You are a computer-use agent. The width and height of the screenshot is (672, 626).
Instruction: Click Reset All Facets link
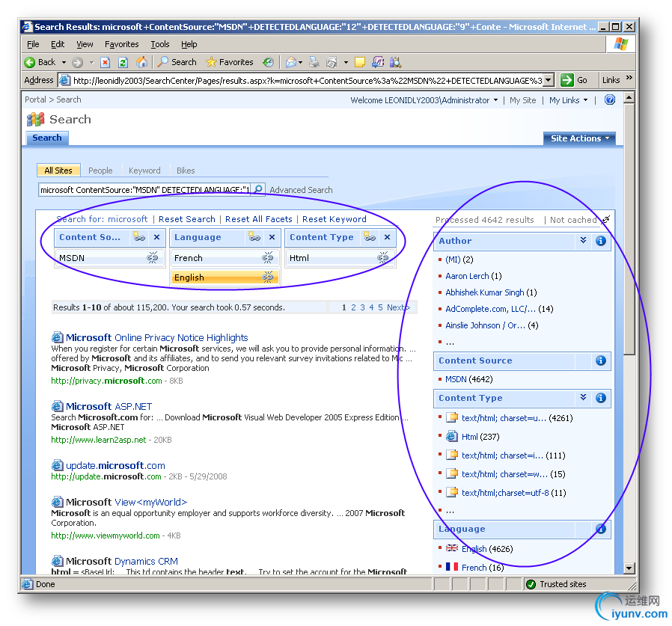259,219
